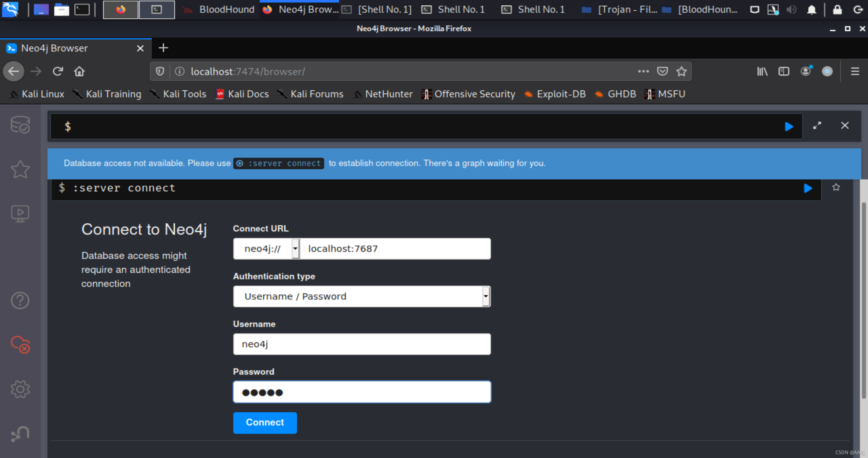Select the Neo4j Browser tab
868x458 pixels.
[76, 48]
